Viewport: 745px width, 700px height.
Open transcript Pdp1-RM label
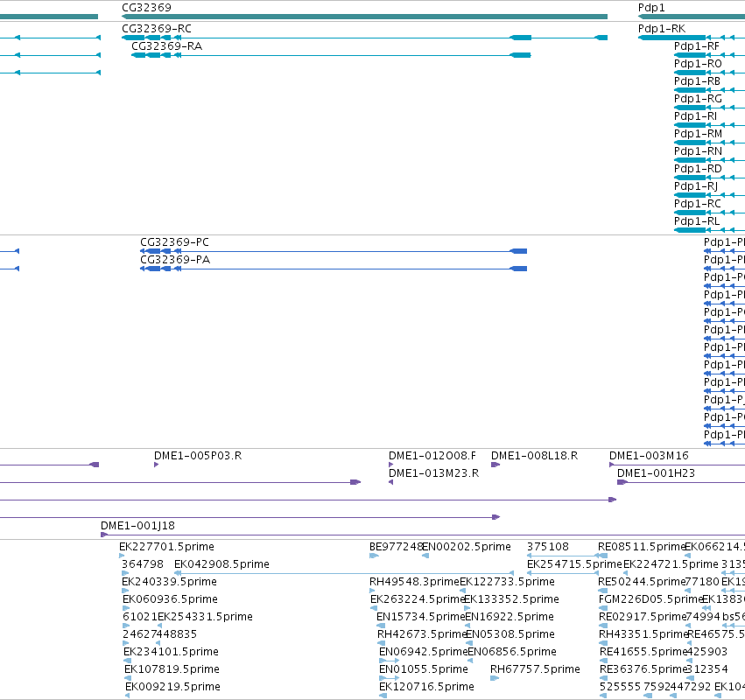pos(698,134)
